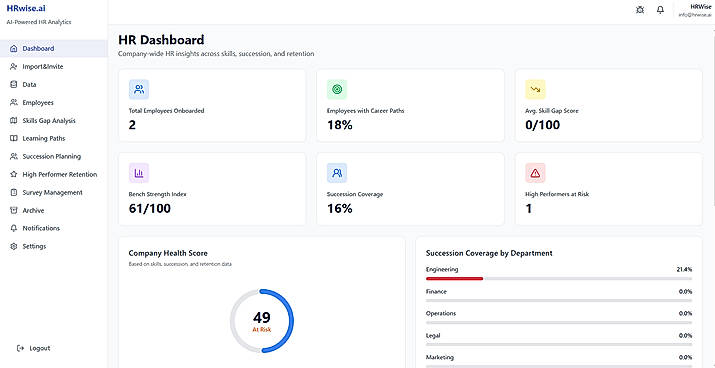Screen dimensions: 715x368
Task: Open the HRWise account profile in header
Action: point(695,10)
